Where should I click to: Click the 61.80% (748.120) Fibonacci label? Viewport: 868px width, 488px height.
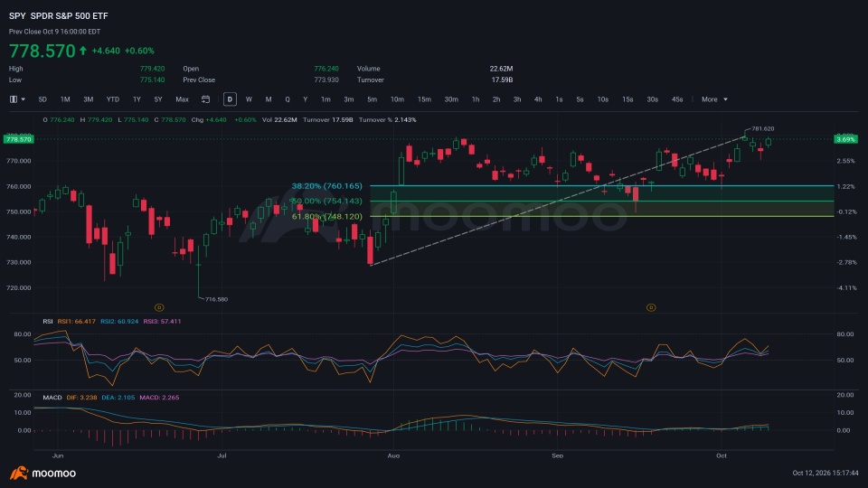tap(326, 216)
